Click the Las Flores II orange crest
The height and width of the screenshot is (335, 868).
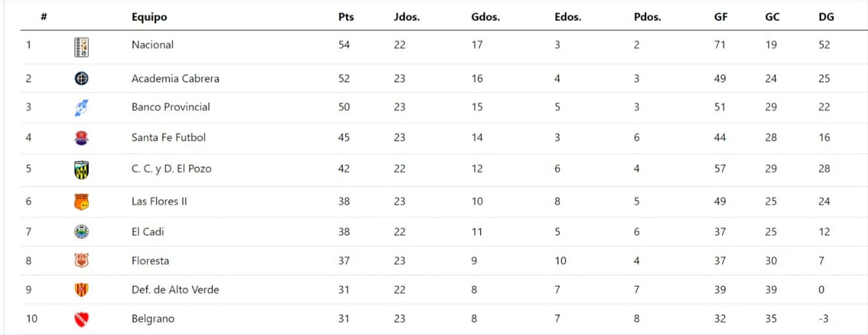(x=82, y=202)
